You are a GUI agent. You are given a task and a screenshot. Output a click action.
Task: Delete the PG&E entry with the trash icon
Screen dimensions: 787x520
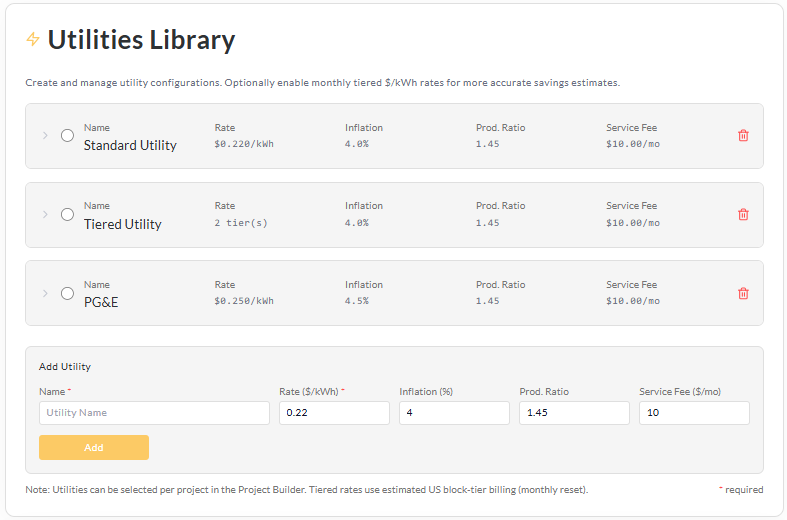(743, 293)
